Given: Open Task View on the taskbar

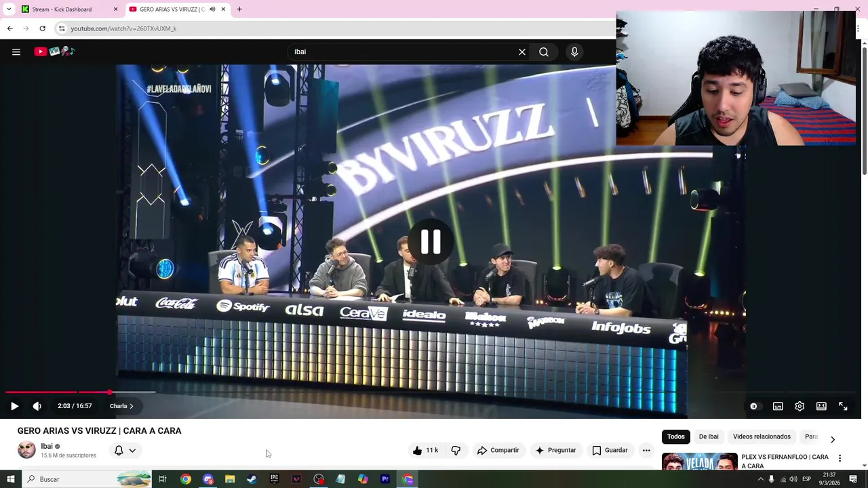Looking at the screenshot, I should point(163,479).
